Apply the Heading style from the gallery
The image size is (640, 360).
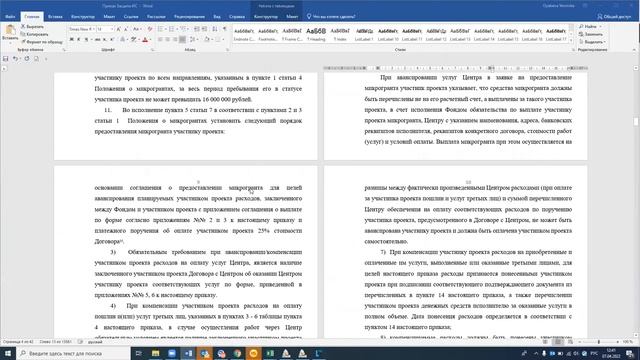(x=316, y=34)
